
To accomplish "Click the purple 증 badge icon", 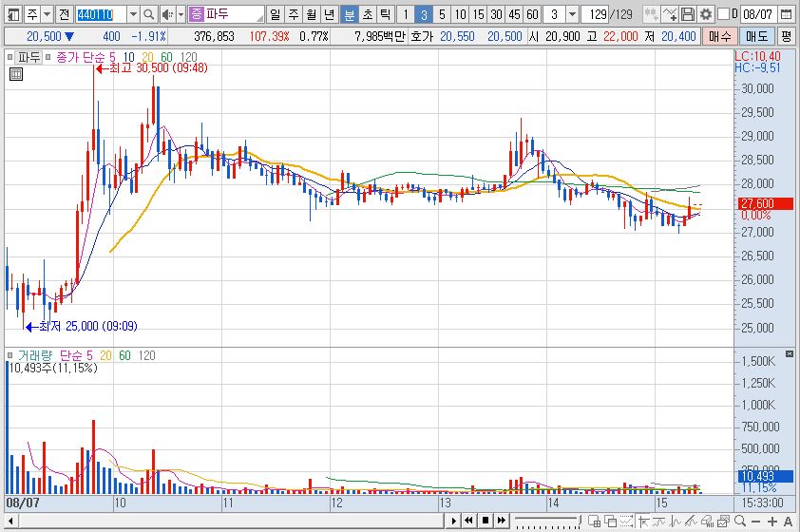I will tap(196, 14).
